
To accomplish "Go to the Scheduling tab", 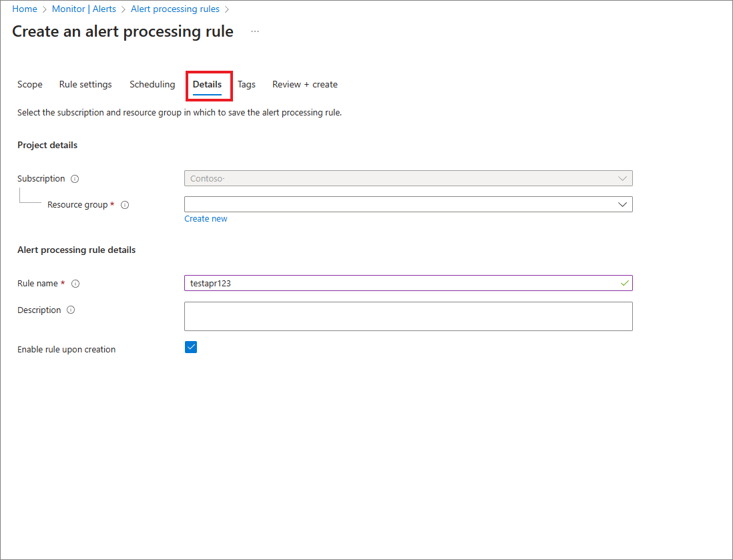I will click(152, 85).
